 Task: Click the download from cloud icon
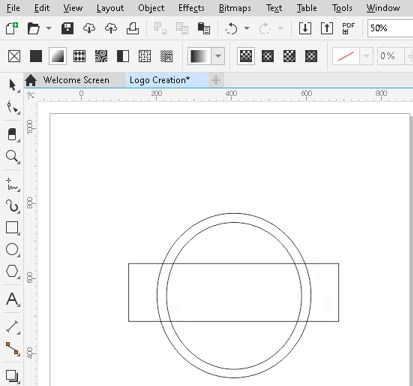(x=89, y=28)
